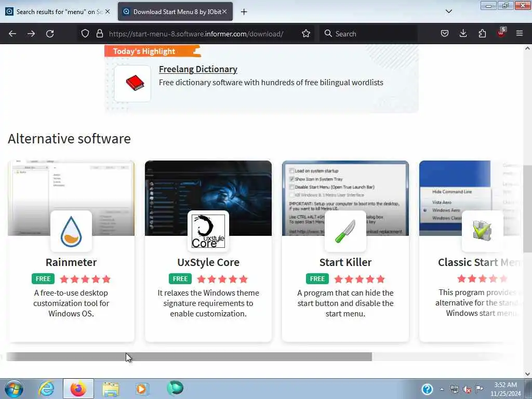The width and height of the screenshot is (532, 399).
Task: Click the Freelang Dictionary red book icon
Action: [x=132, y=84]
